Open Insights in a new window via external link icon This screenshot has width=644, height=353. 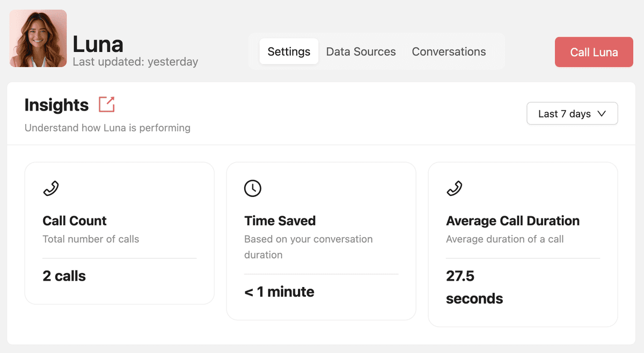pos(106,105)
